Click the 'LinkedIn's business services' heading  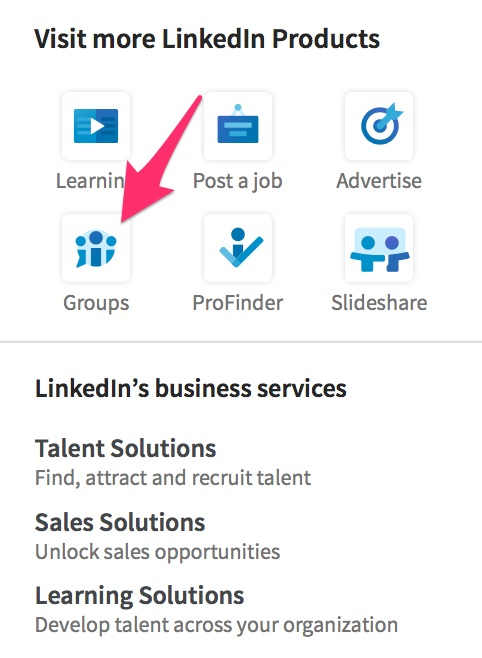coord(191,388)
